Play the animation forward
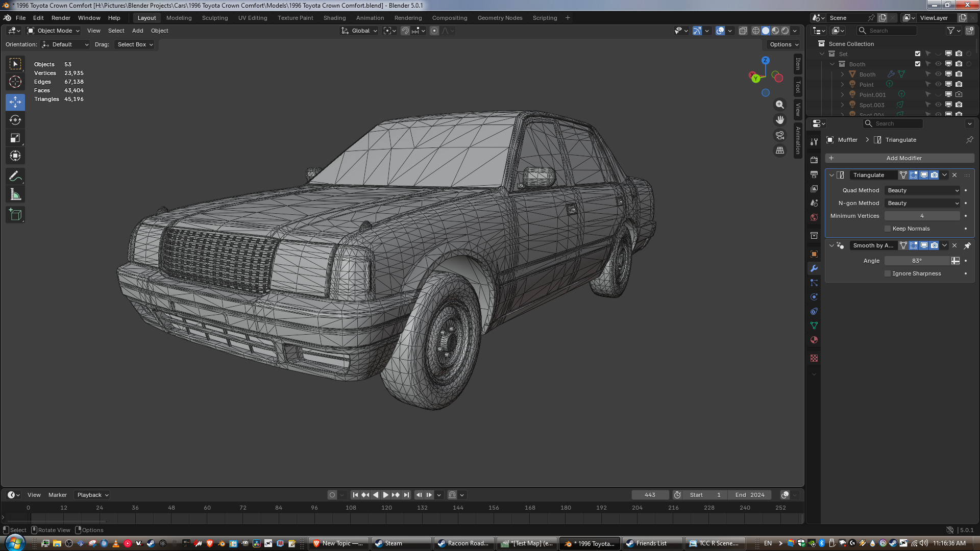 click(x=386, y=495)
